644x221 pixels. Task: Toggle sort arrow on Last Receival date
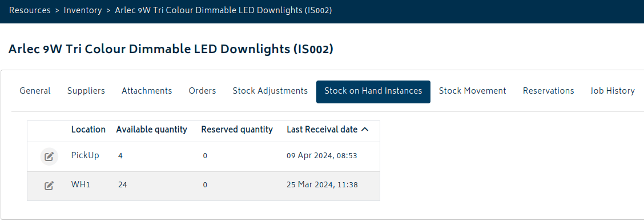coord(365,130)
